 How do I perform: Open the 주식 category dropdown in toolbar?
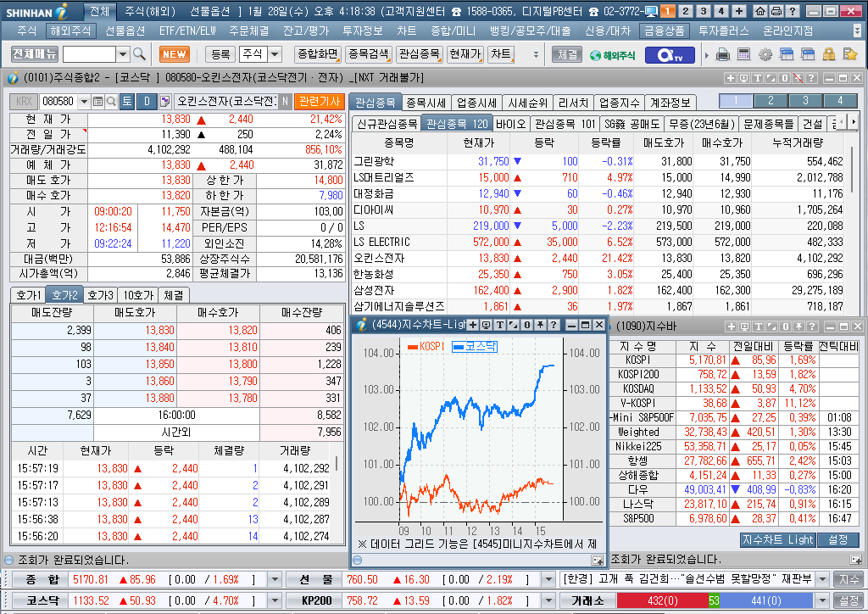pyautogui.click(x=275, y=54)
